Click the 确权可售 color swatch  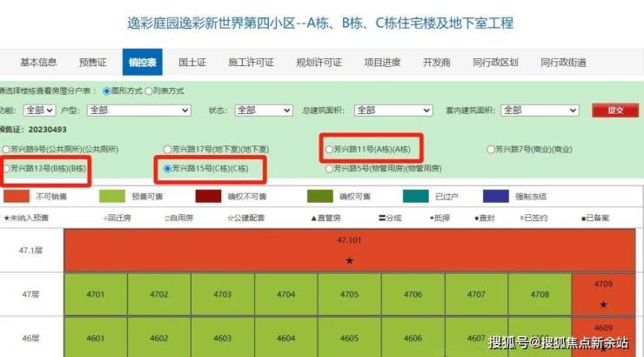click(320, 197)
